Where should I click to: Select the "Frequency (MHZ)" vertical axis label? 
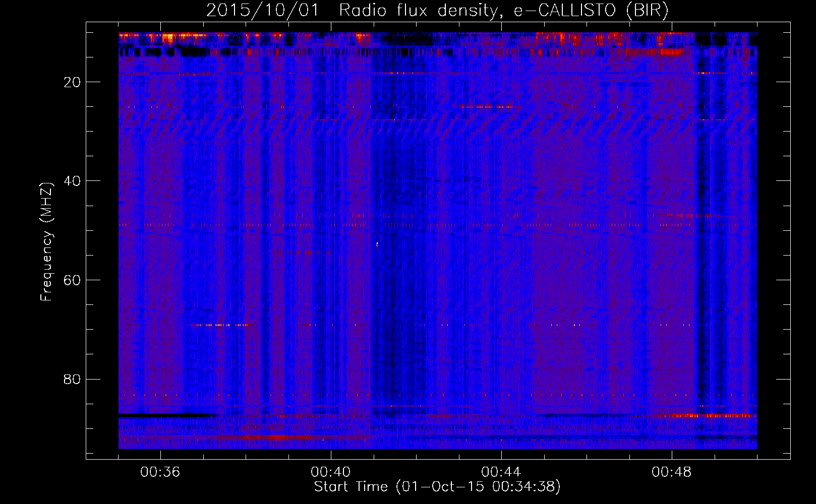[46, 242]
